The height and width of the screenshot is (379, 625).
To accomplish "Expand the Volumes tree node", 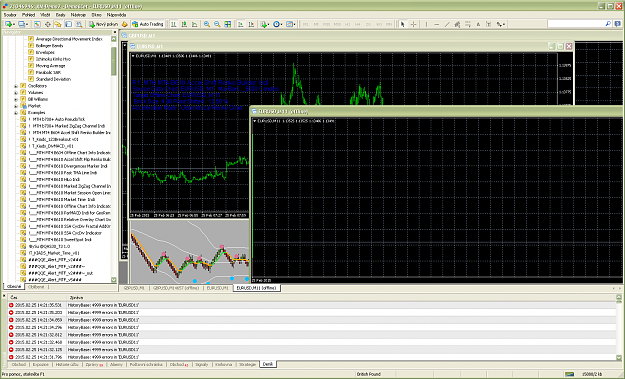I will pyautogui.click(x=16, y=93).
